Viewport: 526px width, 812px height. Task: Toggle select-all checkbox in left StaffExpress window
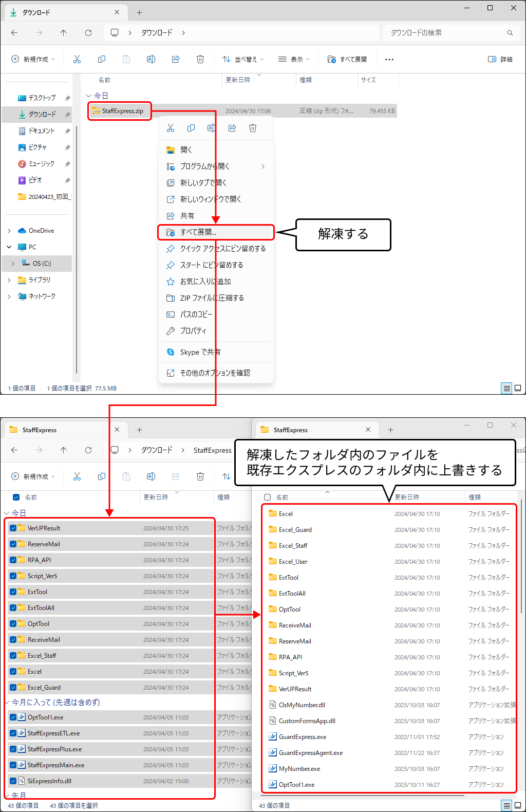(16, 497)
